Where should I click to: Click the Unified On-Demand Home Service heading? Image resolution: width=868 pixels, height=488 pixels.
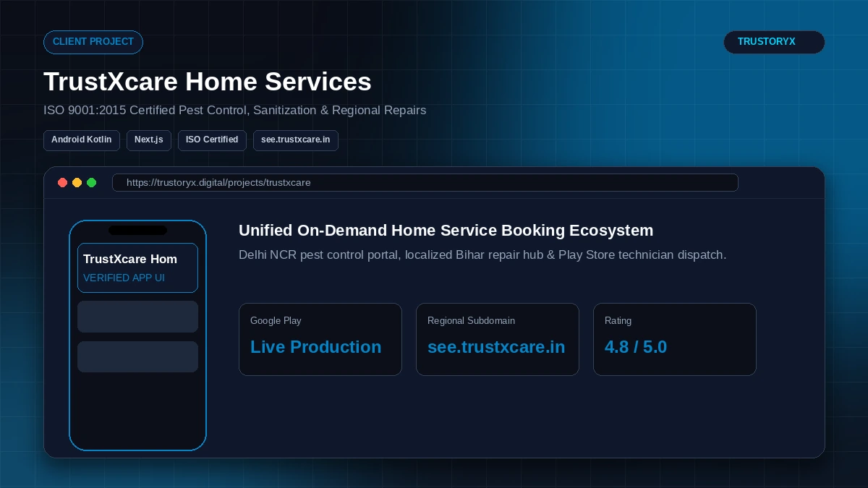coord(446,231)
